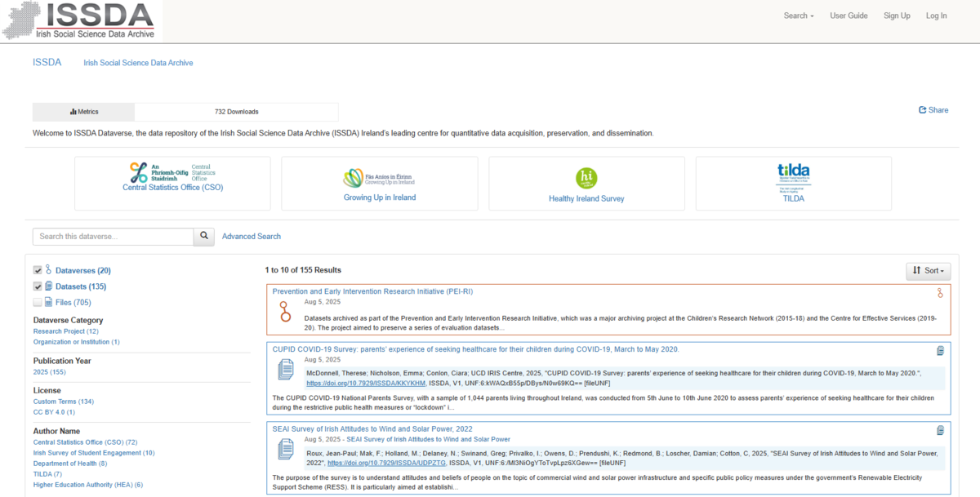Click 'Irish Social Science Data Archive' subtitle text
This screenshot has height=497, width=980.
coord(138,63)
